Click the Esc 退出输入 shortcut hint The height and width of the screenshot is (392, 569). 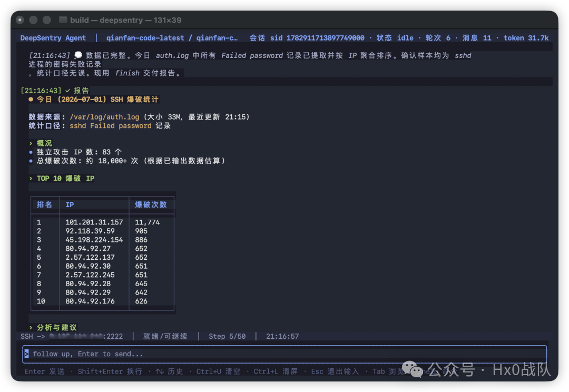coord(335,371)
